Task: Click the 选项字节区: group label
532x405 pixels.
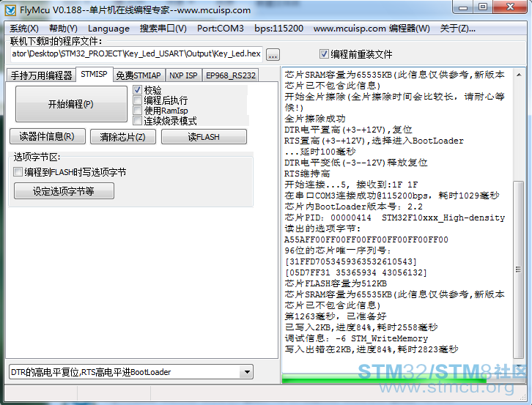Action: [x=37, y=157]
